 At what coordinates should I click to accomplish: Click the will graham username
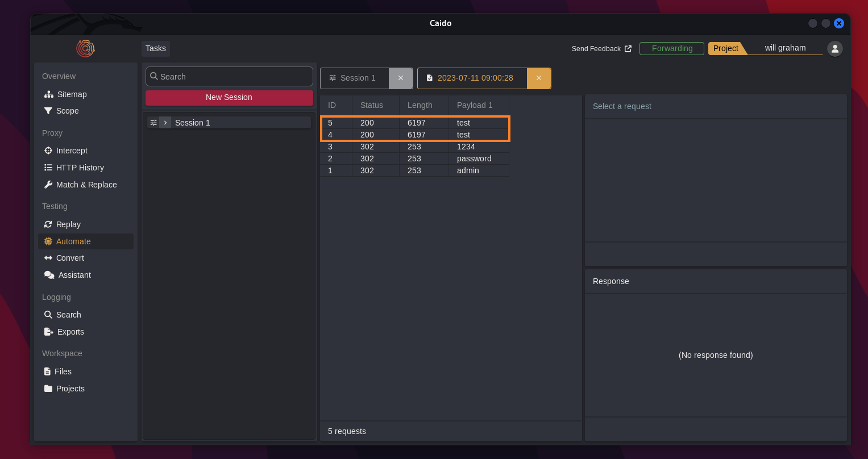[x=785, y=48]
